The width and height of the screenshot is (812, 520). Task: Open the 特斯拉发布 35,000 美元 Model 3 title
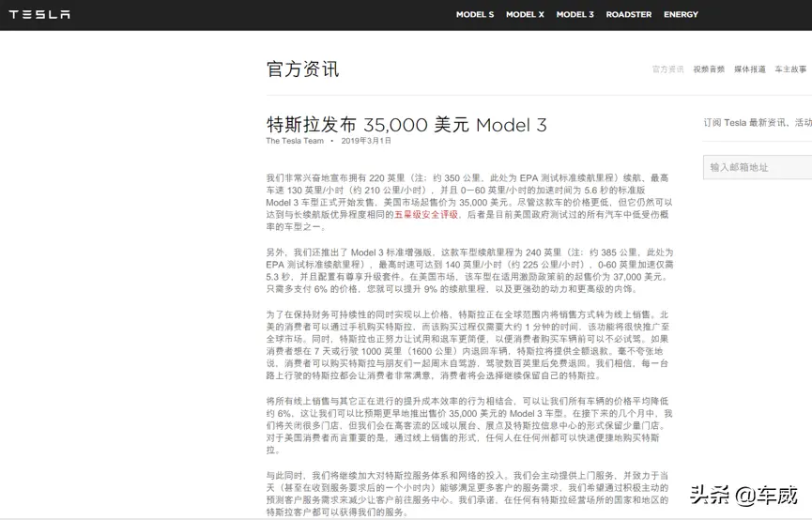406,125
